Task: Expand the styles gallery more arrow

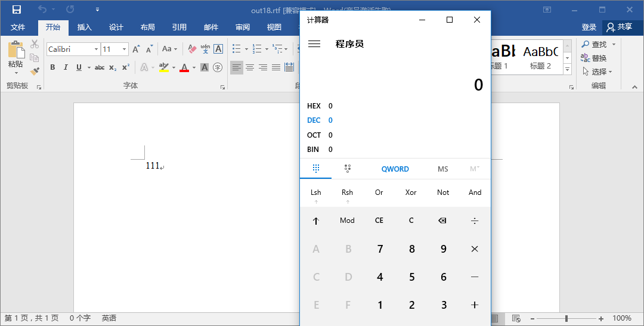Action: pyautogui.click(x=568, y=69)
